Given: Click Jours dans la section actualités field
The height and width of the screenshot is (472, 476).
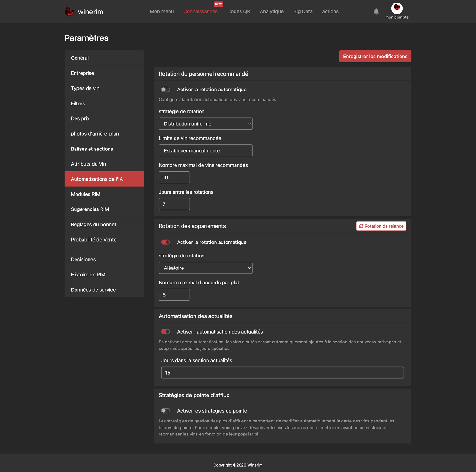Looking at the screenshot, I should (282, 373).
